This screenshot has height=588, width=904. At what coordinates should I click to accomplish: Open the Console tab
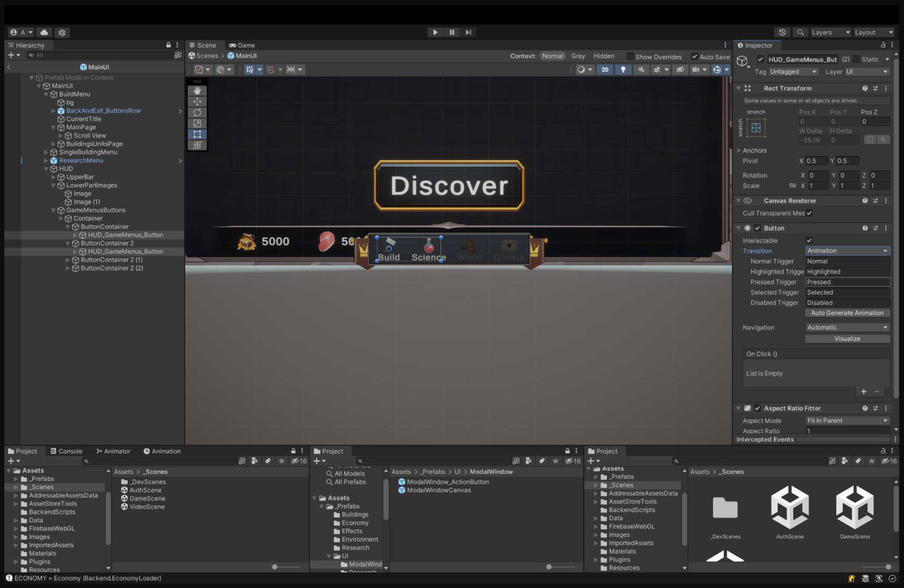click(x=66, y=451)
